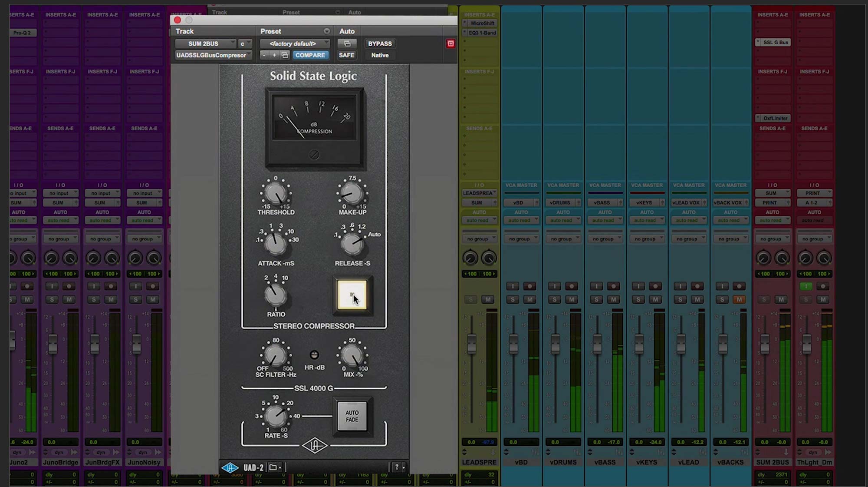
Task: Select previous preset with minus button
Action: click(x=264, y=55)
